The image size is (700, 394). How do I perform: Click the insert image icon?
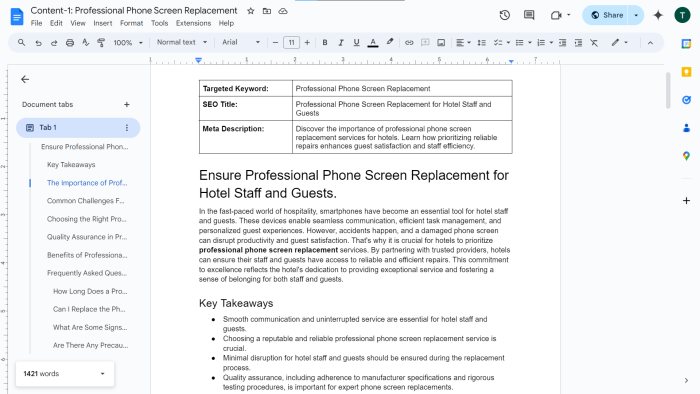[x=441, y=43]
